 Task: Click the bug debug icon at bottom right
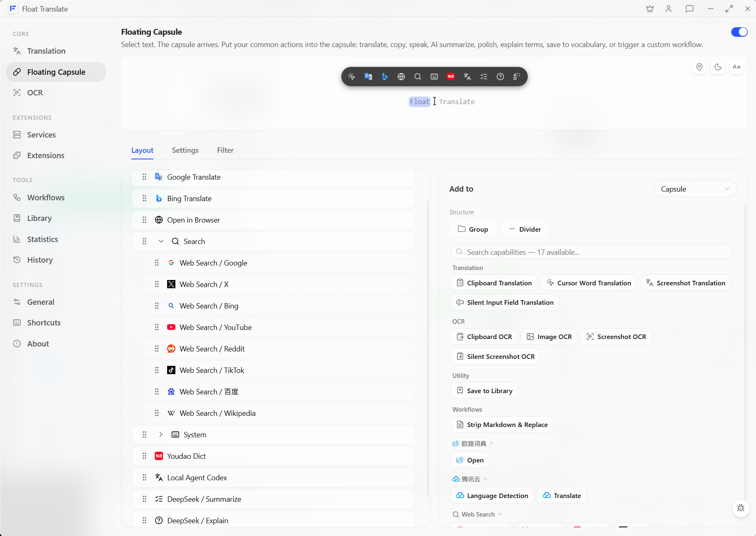(741, 508)
